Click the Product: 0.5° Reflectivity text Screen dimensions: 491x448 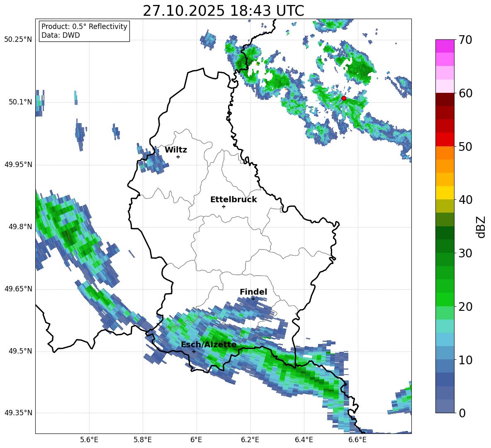click(x=84, y=27)
